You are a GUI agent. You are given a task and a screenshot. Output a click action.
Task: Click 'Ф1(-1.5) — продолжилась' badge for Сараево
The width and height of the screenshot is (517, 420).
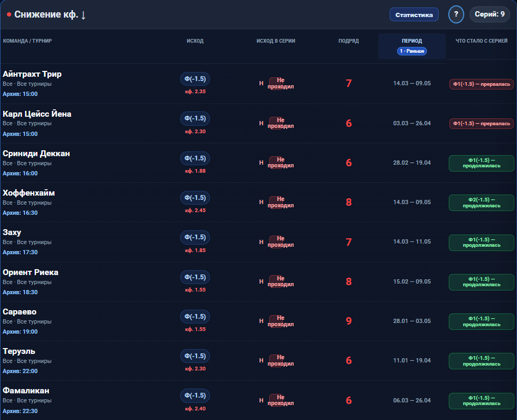pyautogui.click(x=481, y=321)
